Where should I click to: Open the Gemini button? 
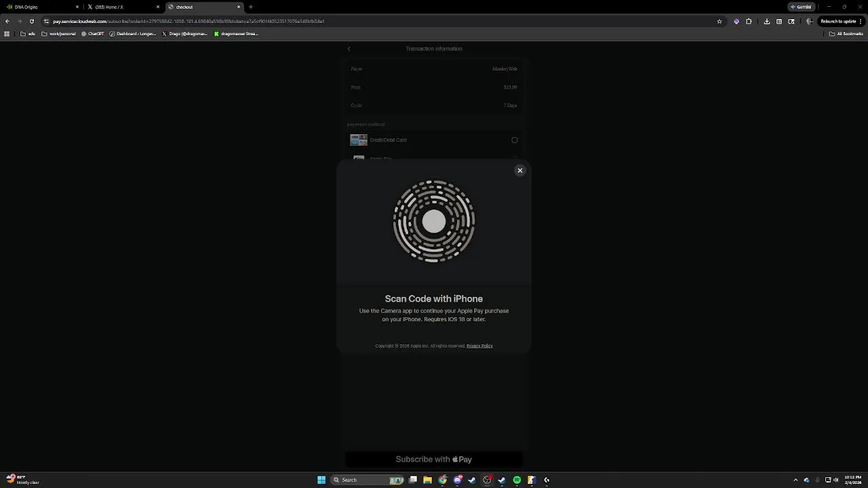tap(801, 7)
